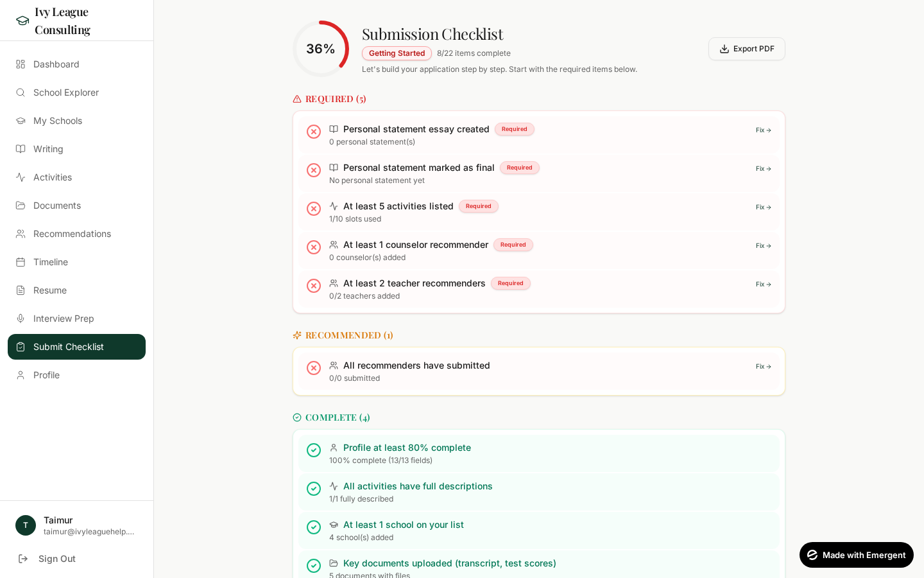Click warning triangle icon beside Required heading

coord(297,99)
